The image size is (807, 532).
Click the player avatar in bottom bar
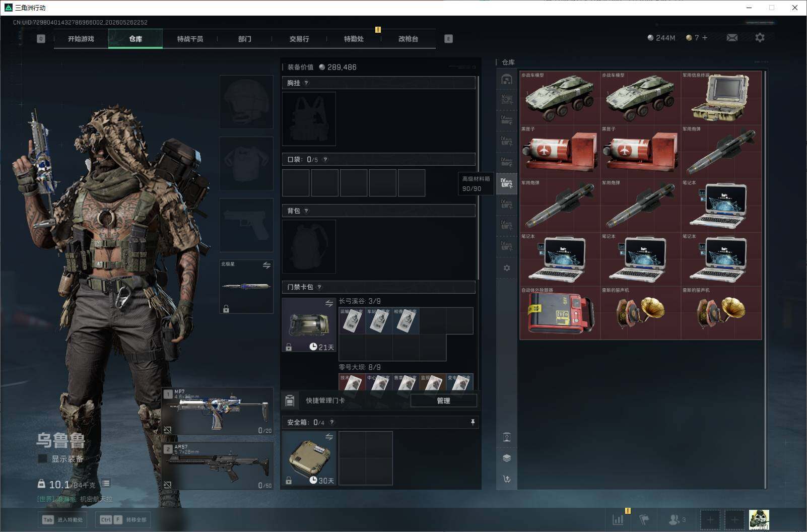coord(759,519)
